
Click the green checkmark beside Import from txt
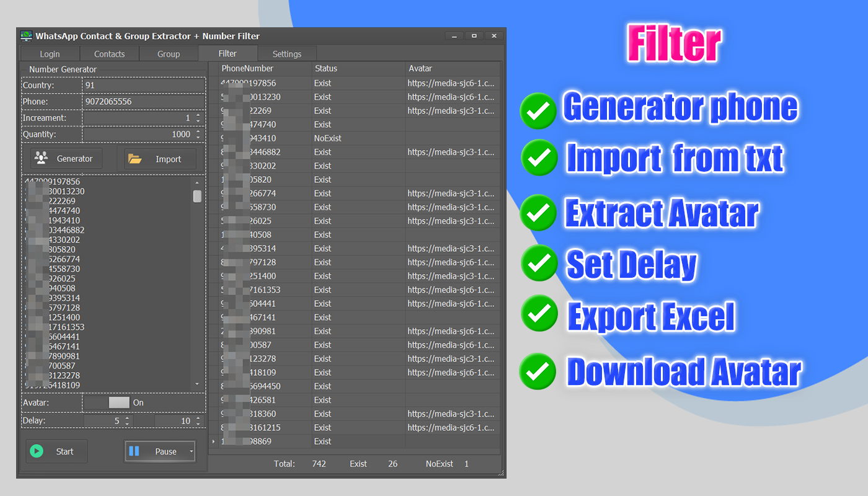[539, 157]
